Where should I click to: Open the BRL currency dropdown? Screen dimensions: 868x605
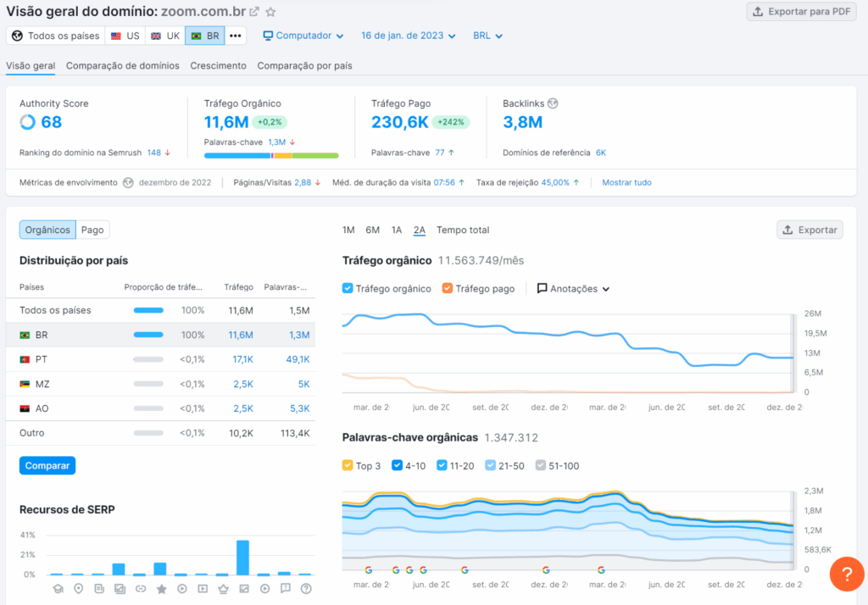487,36
